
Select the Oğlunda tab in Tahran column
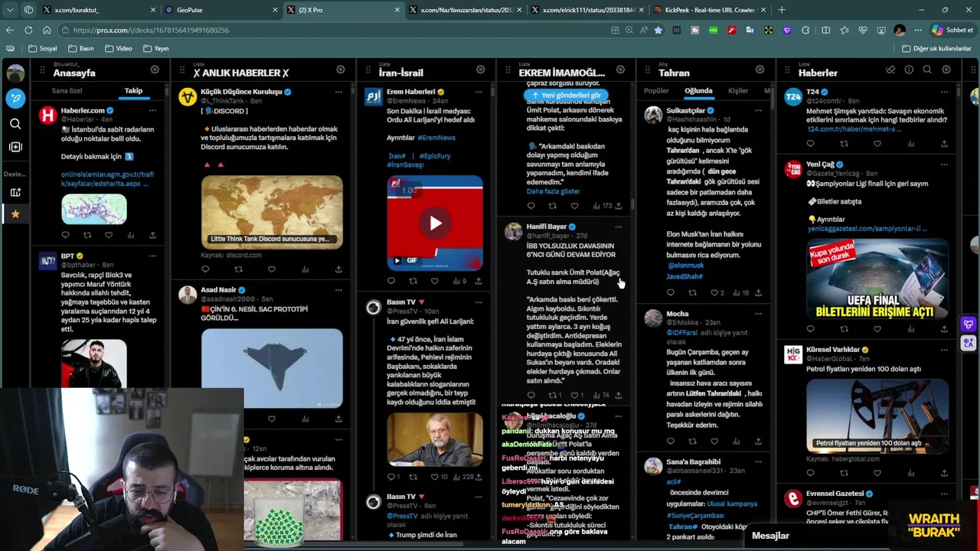(698, 90)
